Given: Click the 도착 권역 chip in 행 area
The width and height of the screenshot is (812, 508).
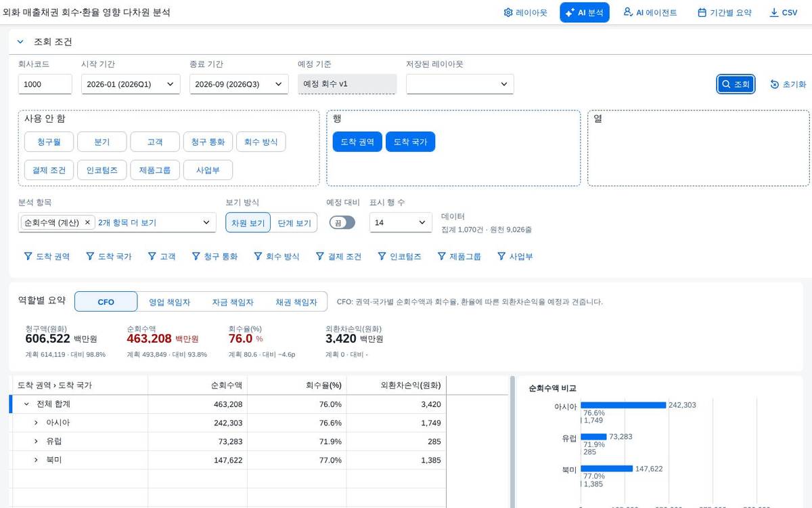Looking at the screenshot, I should 357,142.
